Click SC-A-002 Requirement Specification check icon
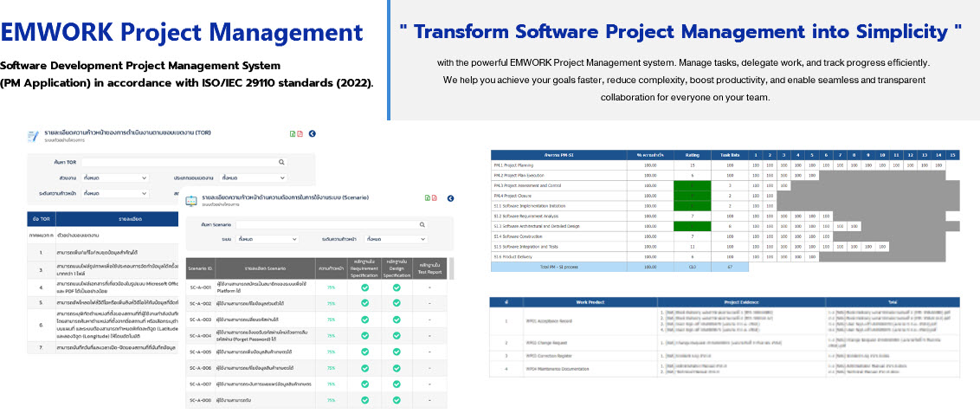The image size is (980, 420). pos(365,303)
